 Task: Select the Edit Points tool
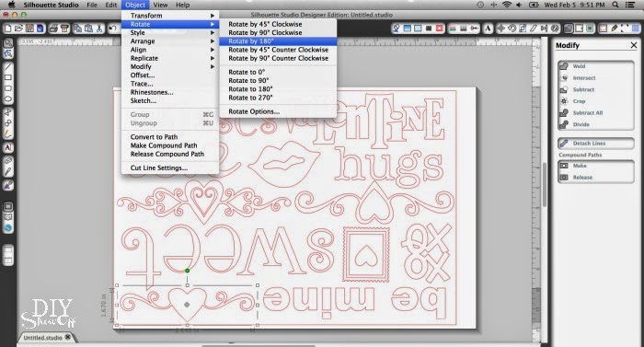pyautogui.click(x=7, y=53)
